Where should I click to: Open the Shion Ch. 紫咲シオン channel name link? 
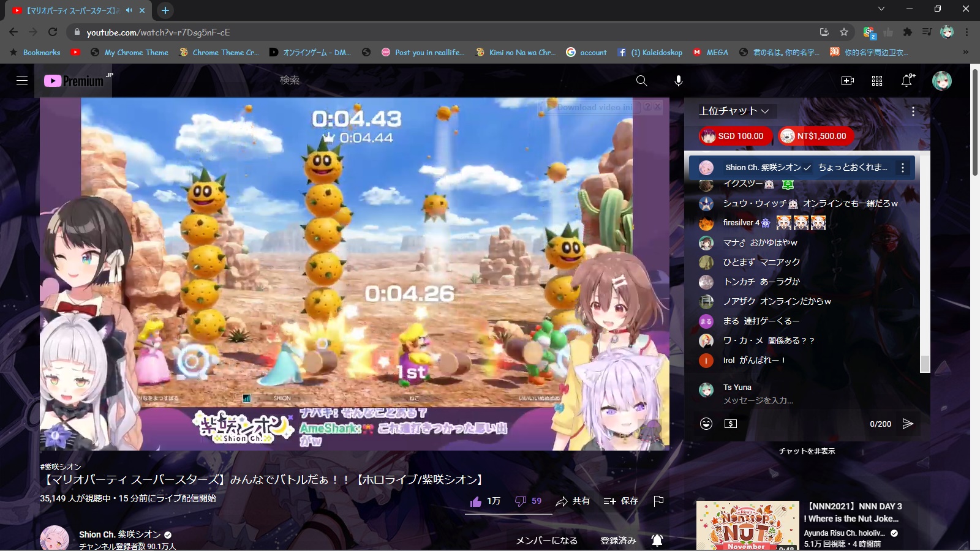point(120,534)
